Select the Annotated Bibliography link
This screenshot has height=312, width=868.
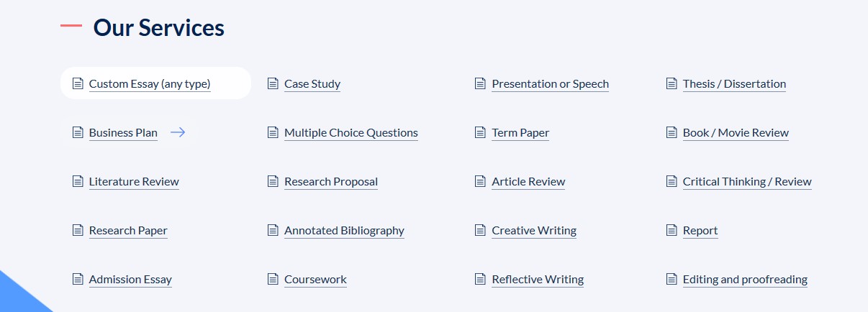pos(344,231)
